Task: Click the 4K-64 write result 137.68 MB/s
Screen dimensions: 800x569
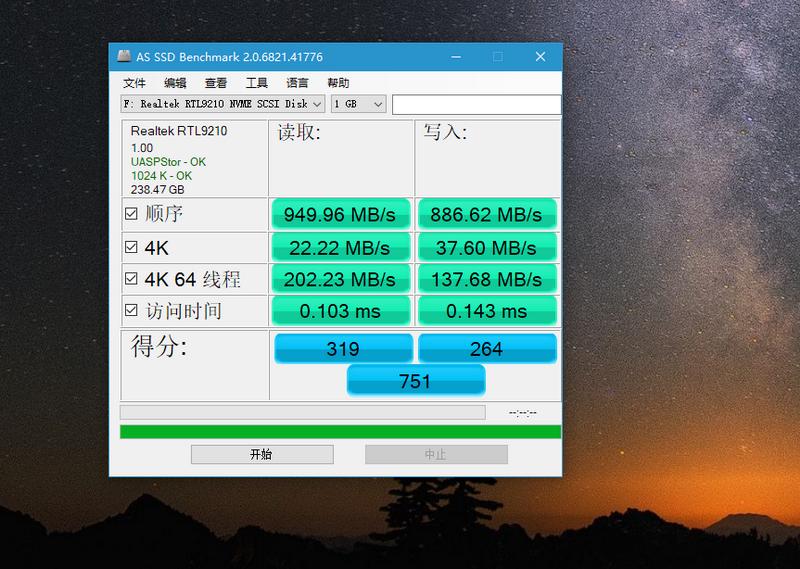Action: [487, 279]
